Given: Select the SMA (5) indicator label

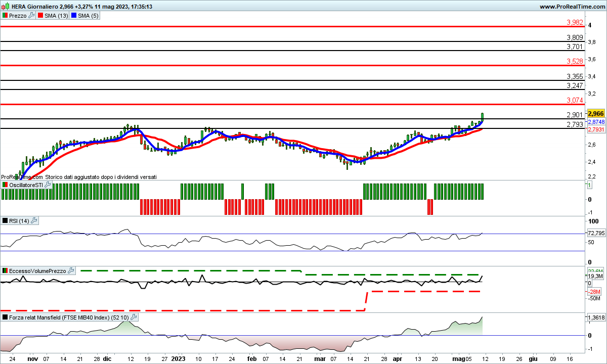Looking at the screenshot, I should [89, 16].
